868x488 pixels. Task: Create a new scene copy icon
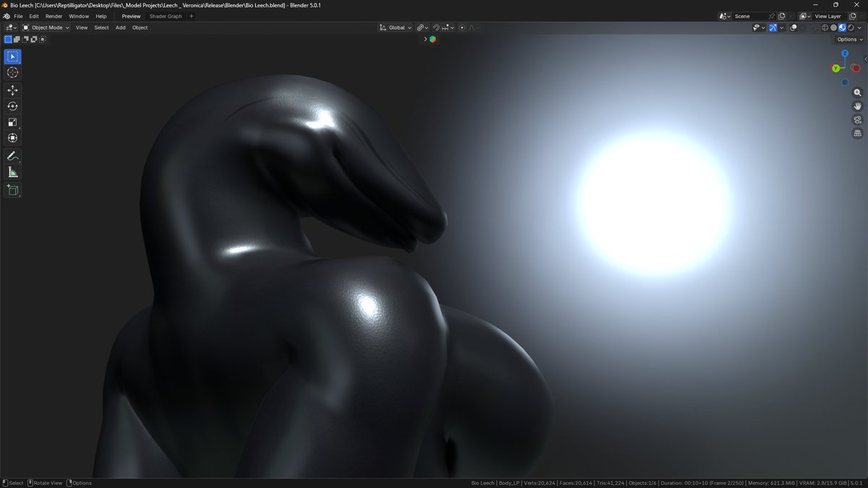click(x=781, y=16)
